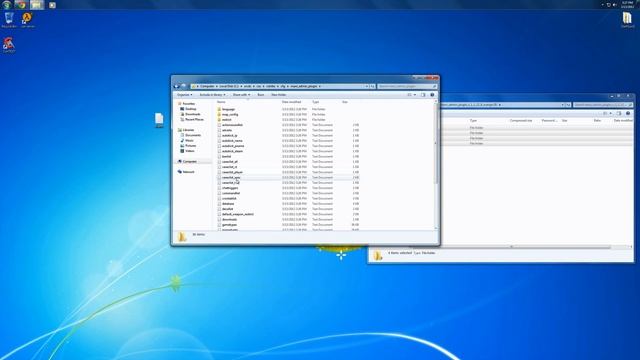This screenshot has height=360, width=640.
Task: Select the downloads text file
Action: (x=227, y=220)
